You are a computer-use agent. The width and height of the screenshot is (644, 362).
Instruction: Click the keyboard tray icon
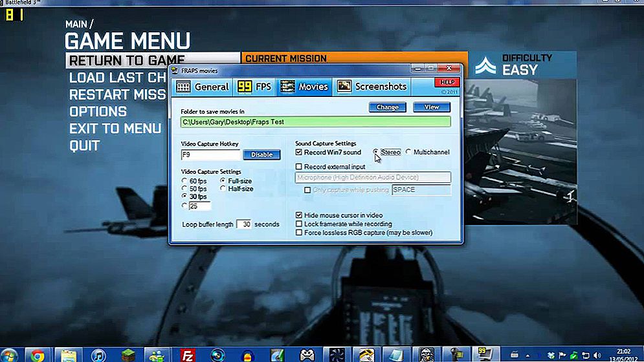(514, 355)
